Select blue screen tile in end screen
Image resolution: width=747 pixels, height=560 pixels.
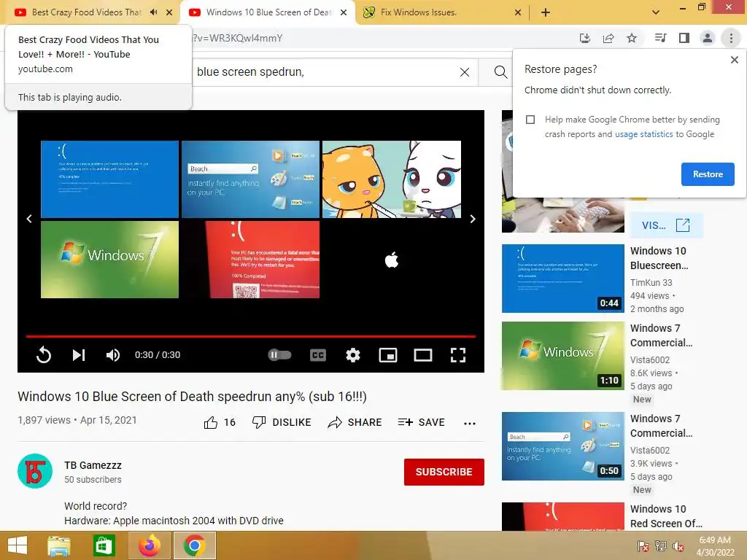coord(109,179)
